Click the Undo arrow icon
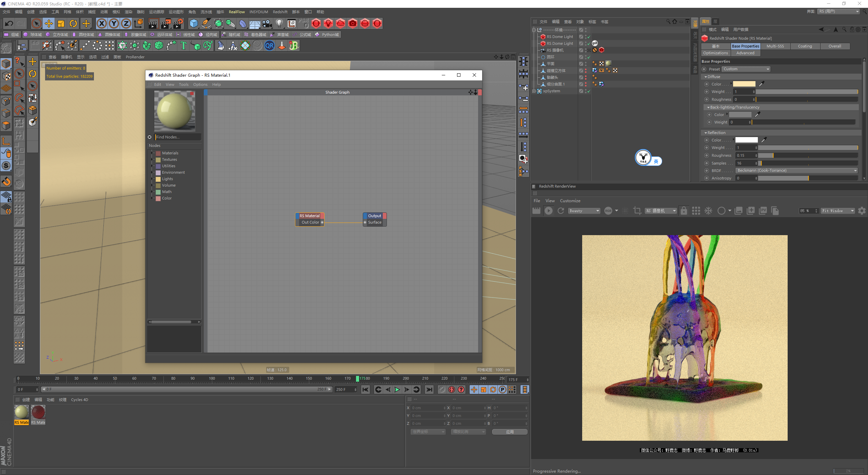Viewport: 868px width, 475px height. pos(9,23)
